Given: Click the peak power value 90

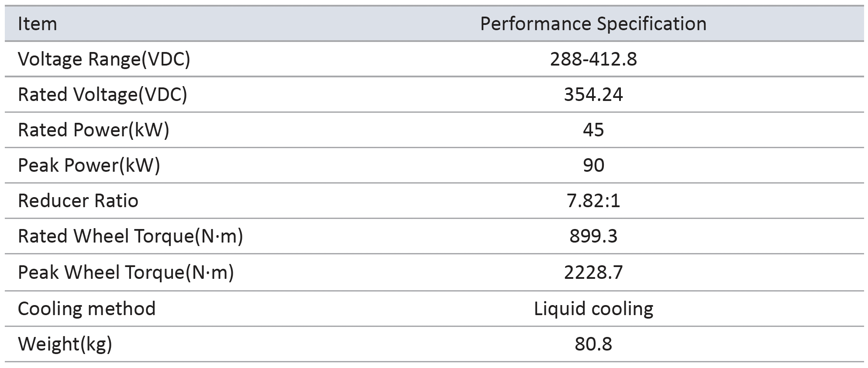Looking at the screenshot, I should pos(593,166).
